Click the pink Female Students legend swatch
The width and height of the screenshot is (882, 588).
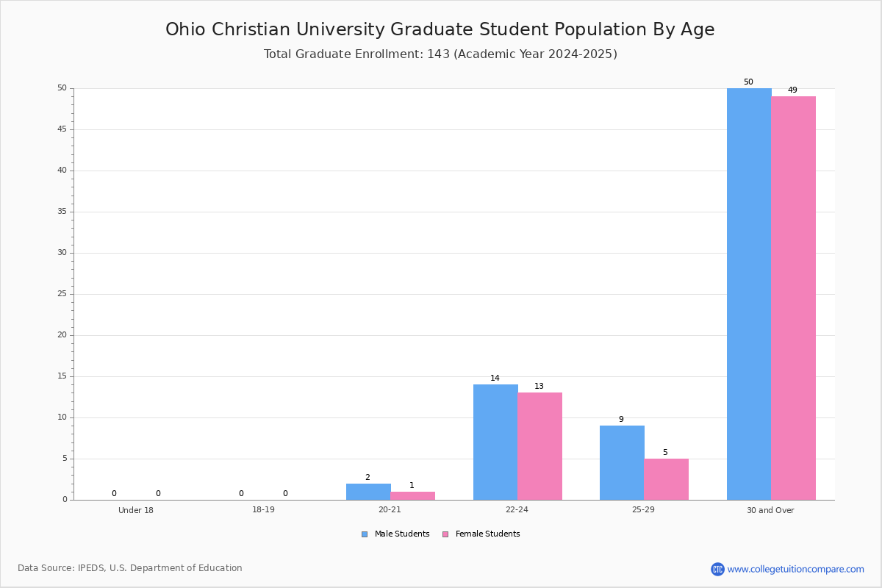click(x=445, y=534)
